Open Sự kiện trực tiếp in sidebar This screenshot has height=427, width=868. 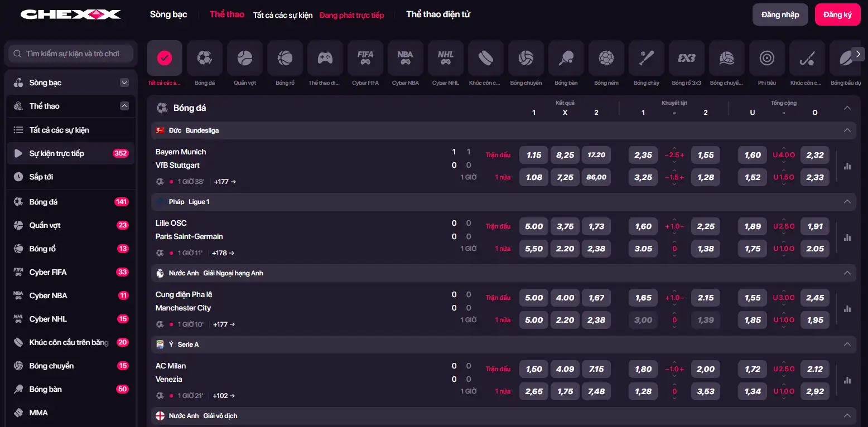tap(71, 153)
